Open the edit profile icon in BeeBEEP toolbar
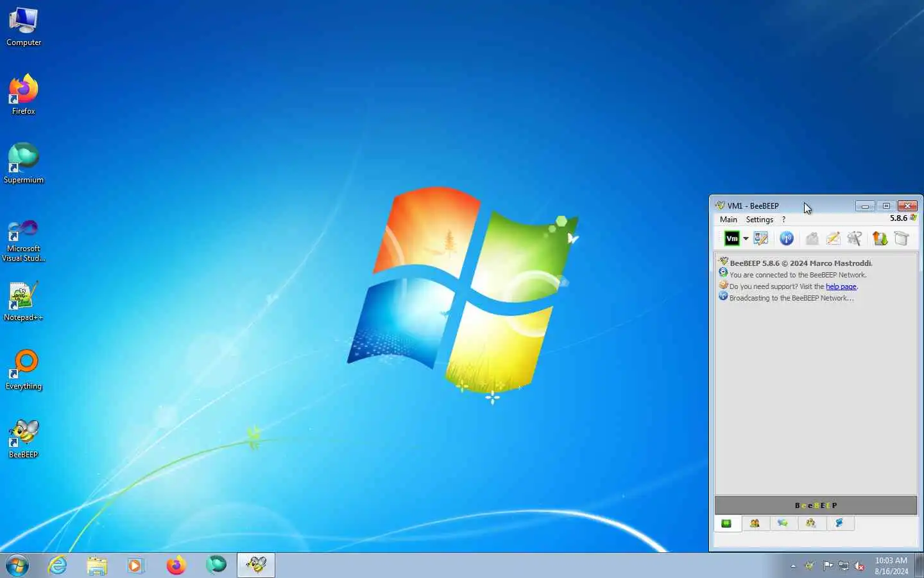The image size is (924, 578). (761, 238)
